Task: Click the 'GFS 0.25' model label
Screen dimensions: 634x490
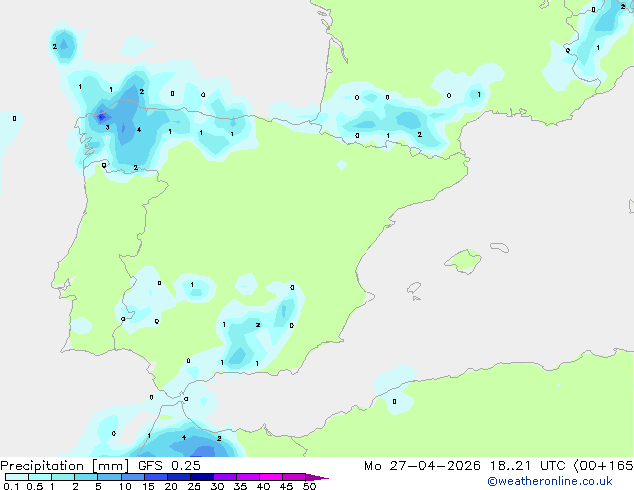Action: (169, 466)
